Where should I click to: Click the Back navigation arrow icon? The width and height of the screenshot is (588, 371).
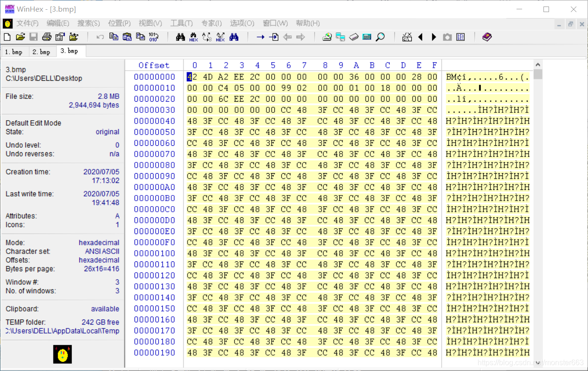(287, 37)
